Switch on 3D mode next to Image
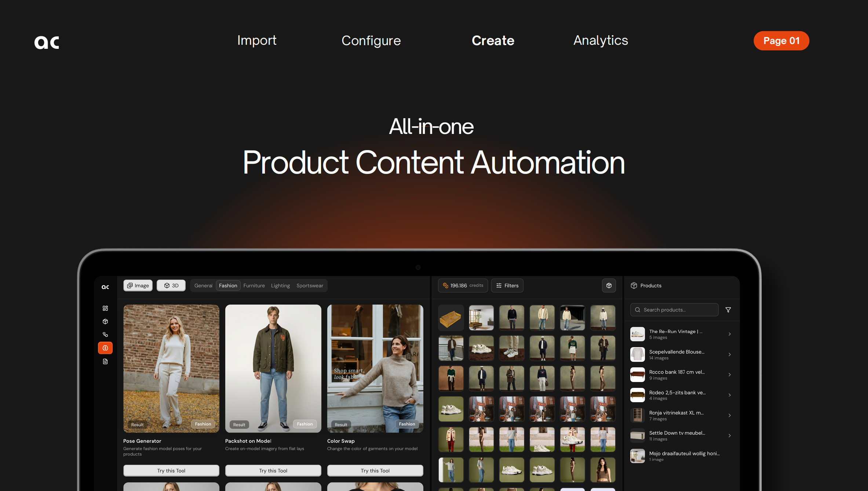Viewport: 868px width, 491px height. click(171, 285)
